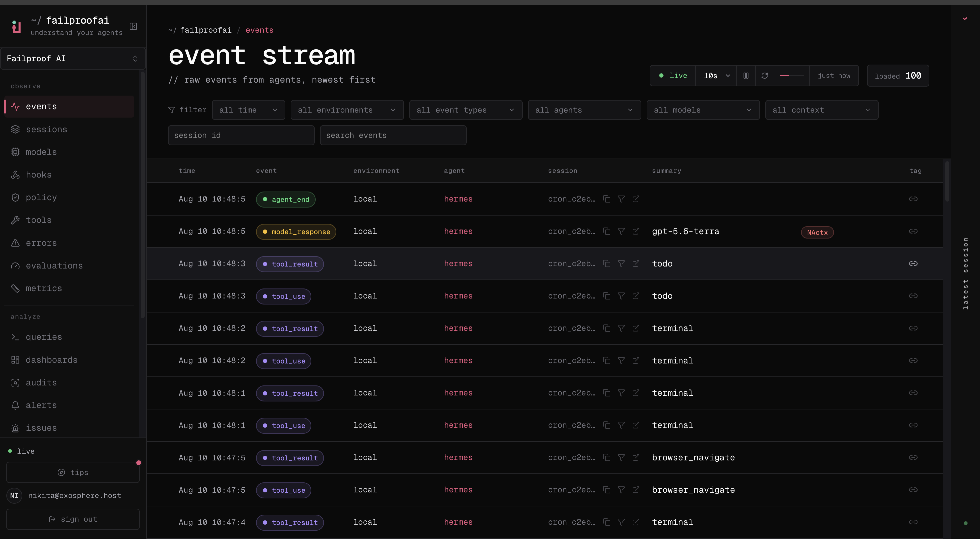Refresh the event stream now

coord(764,76)
